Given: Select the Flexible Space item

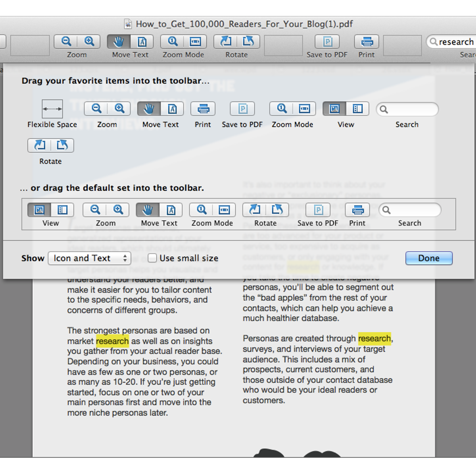Looking at the screenshot, I should [x=52, y=109].
